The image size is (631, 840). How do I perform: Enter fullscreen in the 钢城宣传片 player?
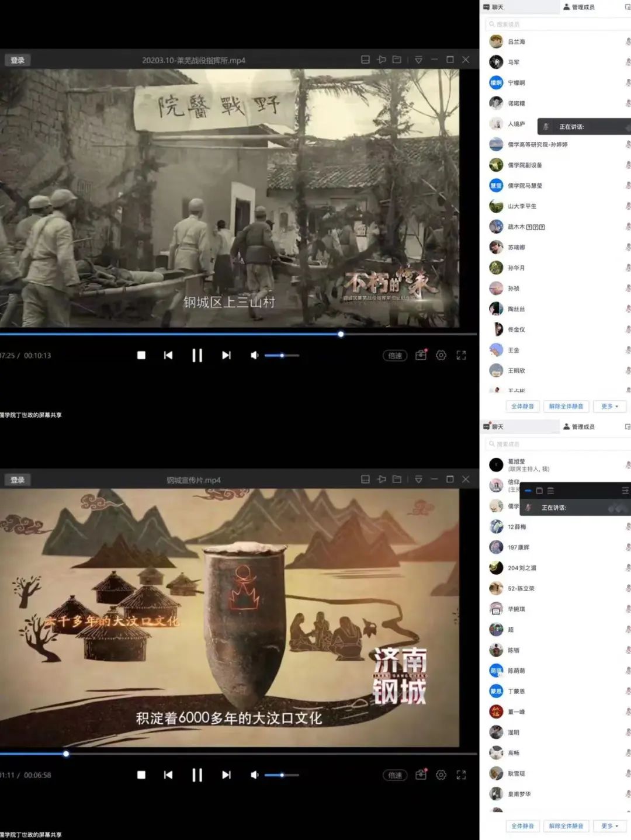(x=461, y=775)
